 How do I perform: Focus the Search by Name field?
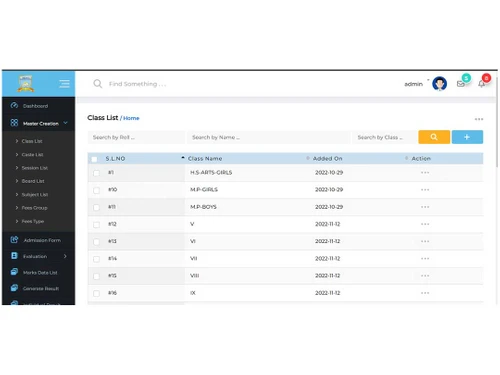coord(268,137)
